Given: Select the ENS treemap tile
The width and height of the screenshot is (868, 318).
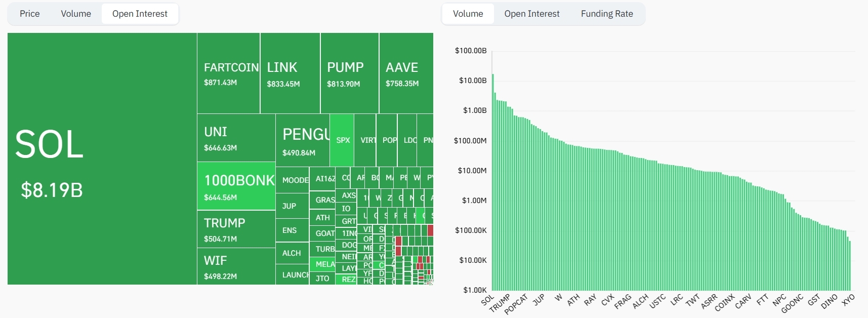Looking at the screenshot, I should tap(292, 230).
